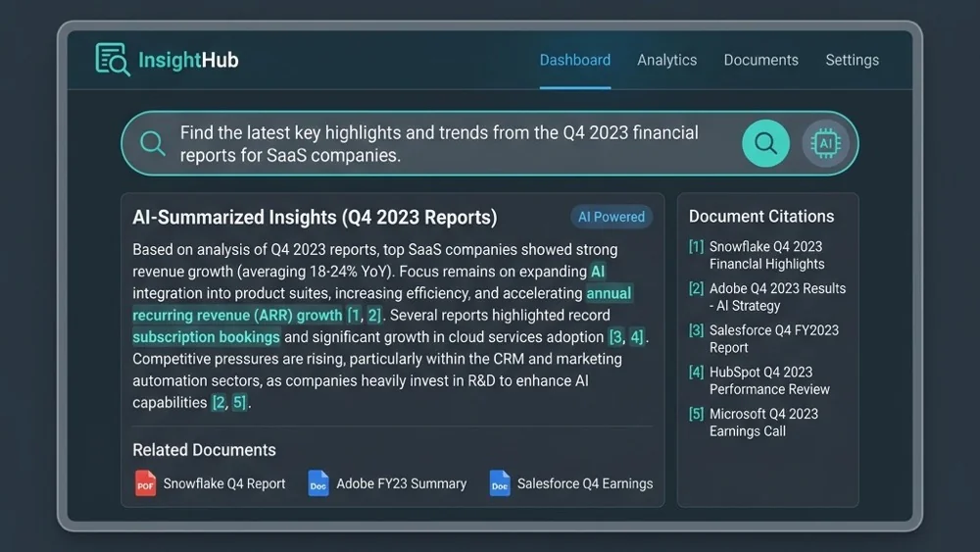Screen dimensions: 980x552
Task: Click the inline [3] citation marker
Action: 615,337
